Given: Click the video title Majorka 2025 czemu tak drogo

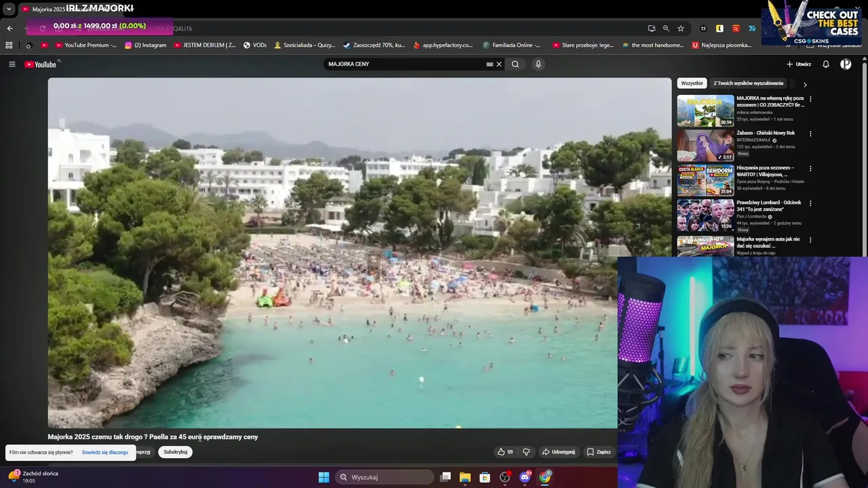Looking at the screenshot, I should coord(153,437).
